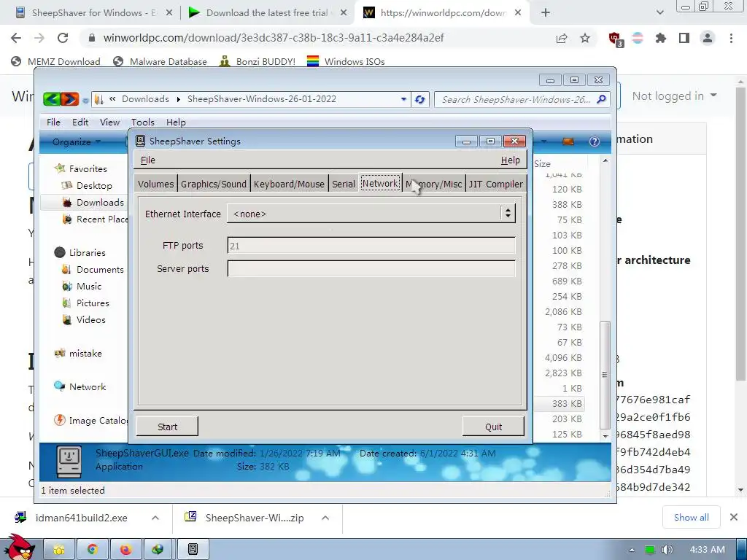Image resolution: width=747 pixels, height=560 pixels.
Task: Open the JIT Compiler tab
Action: [495, 184]
